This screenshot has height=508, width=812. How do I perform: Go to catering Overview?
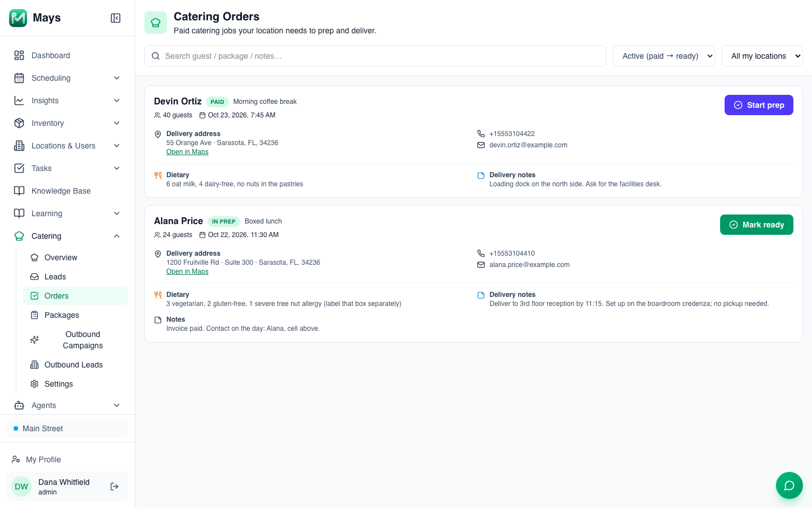(76, 257)
